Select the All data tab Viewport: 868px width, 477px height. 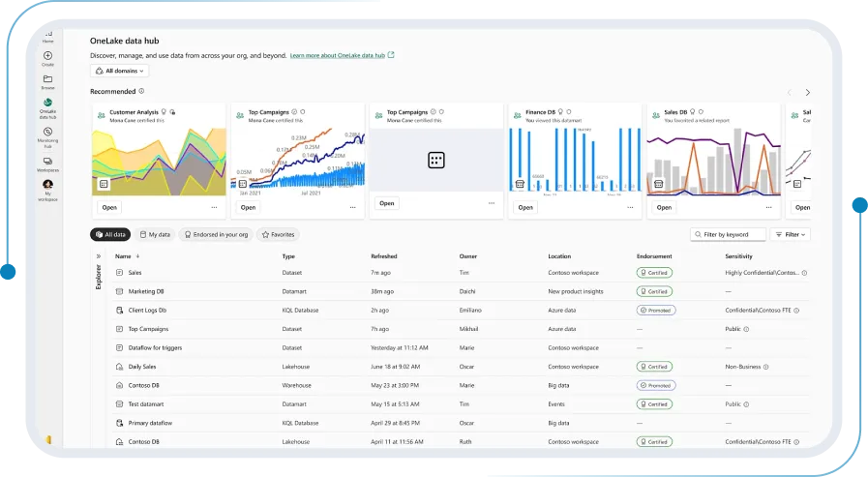click(110, 234)
